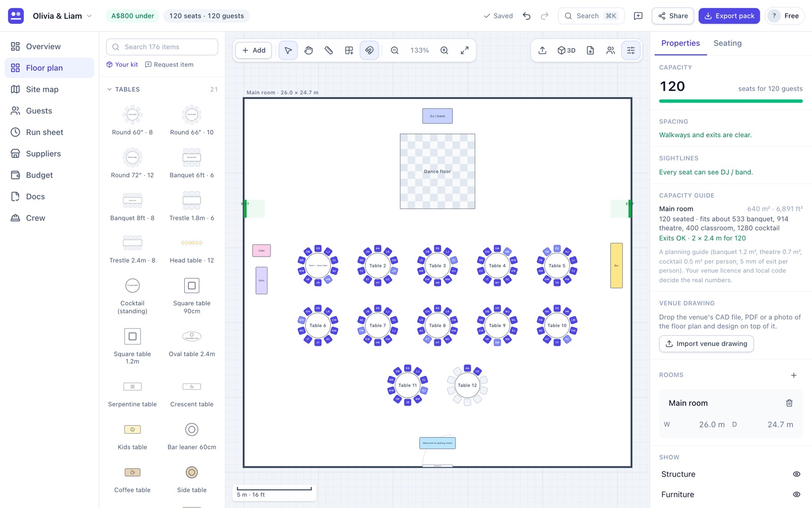Click the A$800 under budget badge
Viewport: 812px width, 508px height.
pos(132,16)
